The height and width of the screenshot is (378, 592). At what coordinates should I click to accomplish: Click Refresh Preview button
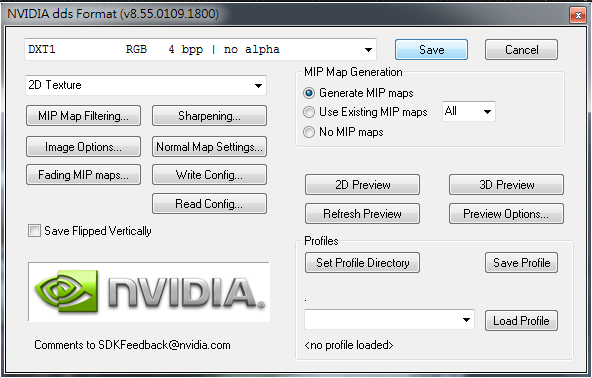click(362, 214)
